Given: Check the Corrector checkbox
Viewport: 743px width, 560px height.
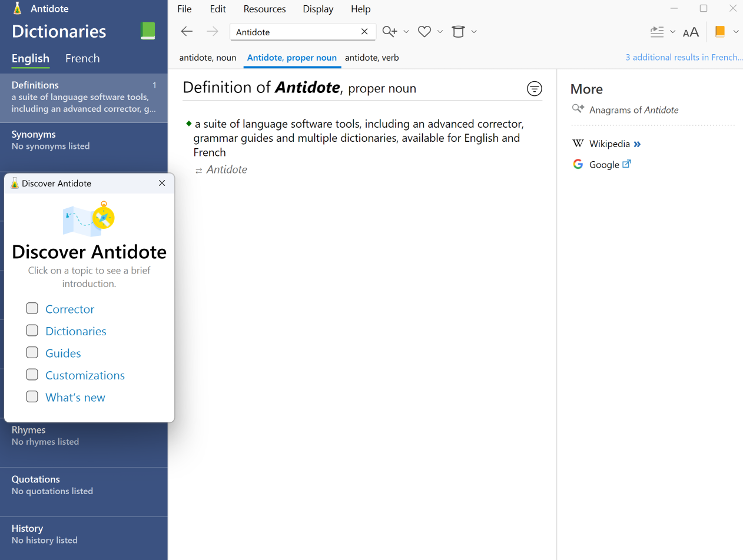Looking at the screenshot, I should coord(32,309).
